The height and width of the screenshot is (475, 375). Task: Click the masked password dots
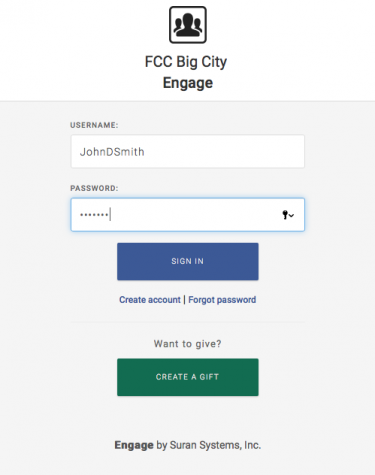click(94, 215)
